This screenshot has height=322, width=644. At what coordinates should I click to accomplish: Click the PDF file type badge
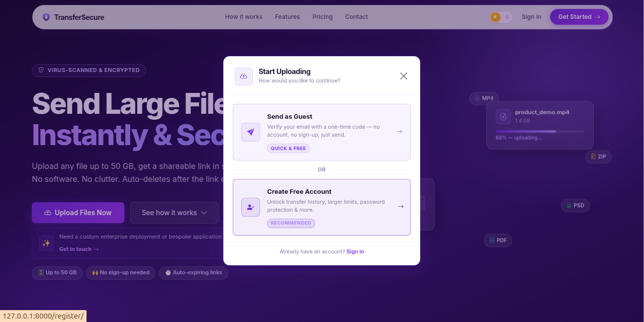(498, 240)
